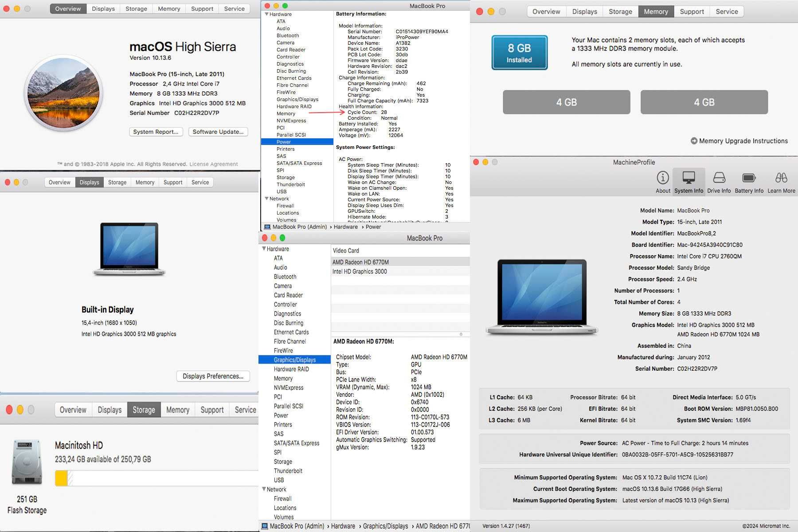
Task: Click Memory Upgrade Instructions arrow icon
Action: [694, 141]
